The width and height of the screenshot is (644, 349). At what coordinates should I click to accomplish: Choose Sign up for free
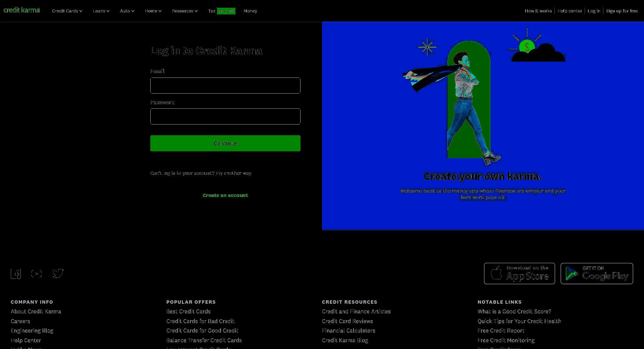pyautogui.click(x=622, y=11)
